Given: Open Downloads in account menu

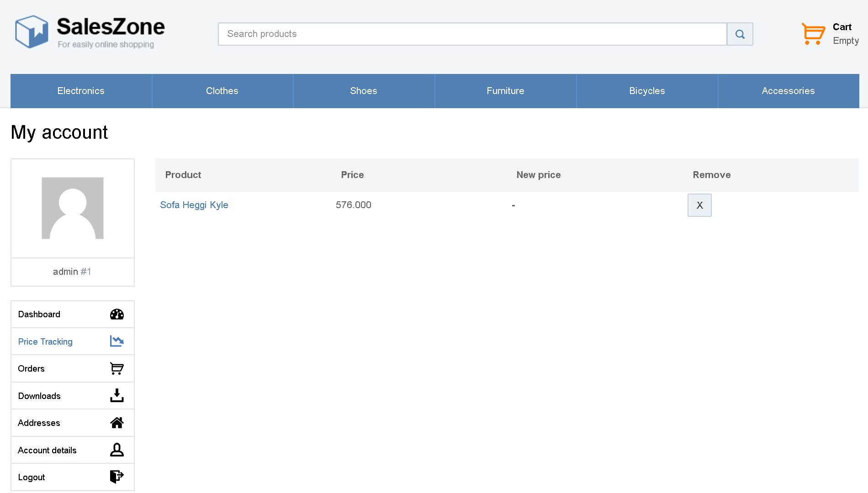Looking at the screenshot, I should (73, 396).
